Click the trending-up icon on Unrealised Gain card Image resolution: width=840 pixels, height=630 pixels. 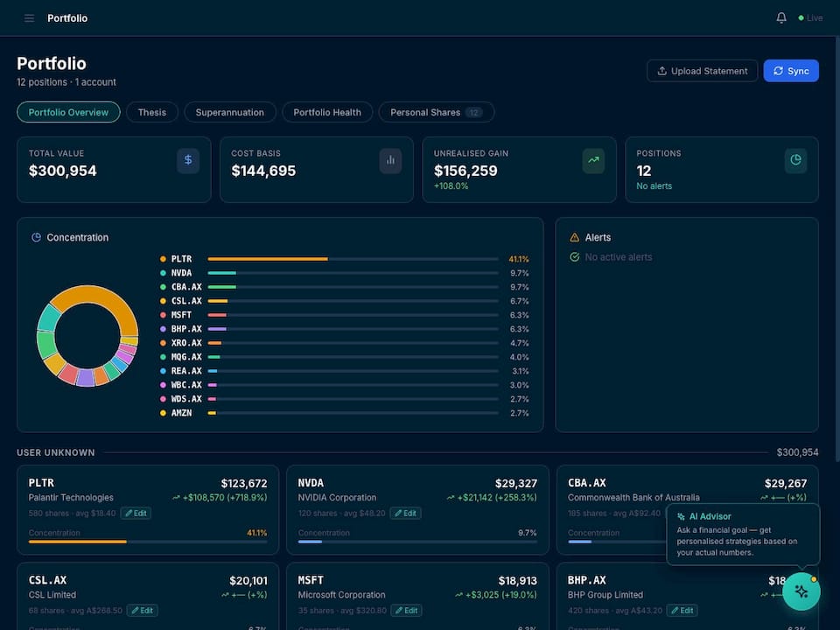coord(593,160)
